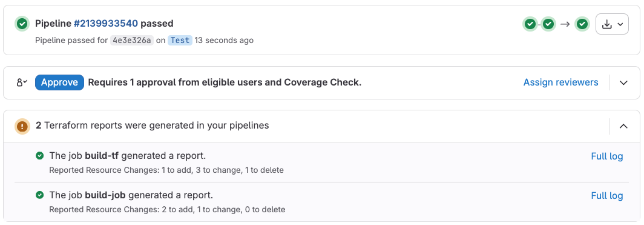Open the download artifacts dropdown
This screenshot has height=225, width=644.
click(612, 24)
